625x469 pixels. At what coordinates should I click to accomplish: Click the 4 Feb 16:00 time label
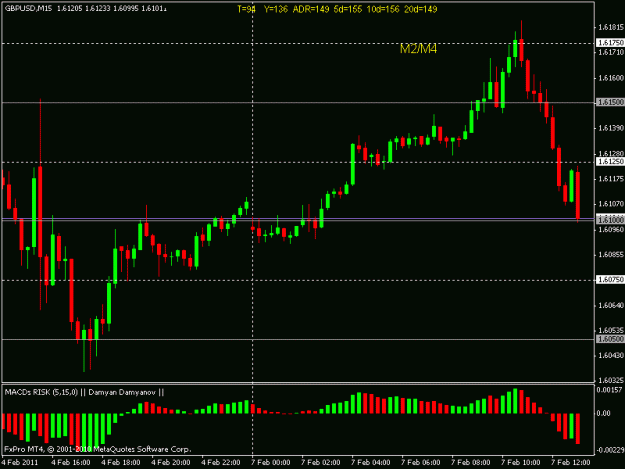click(71, 463)
